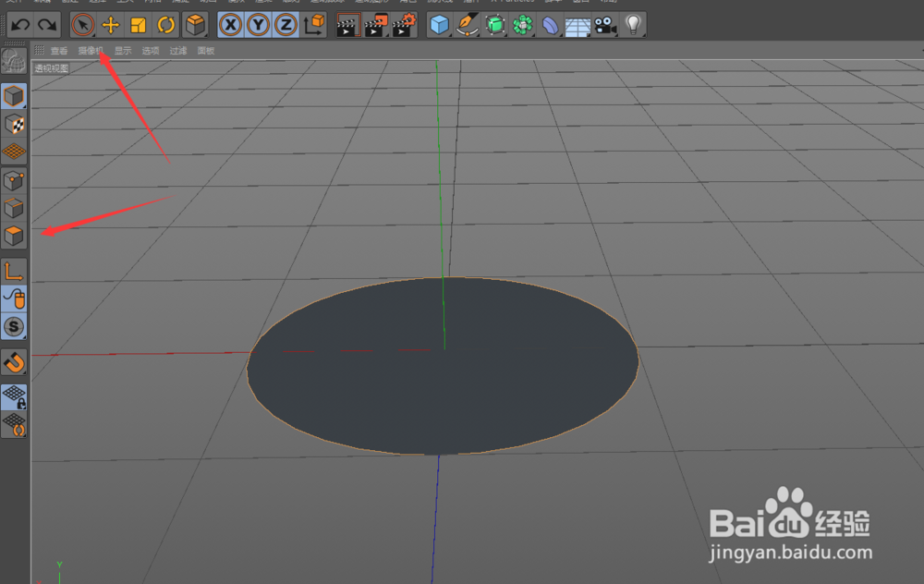Add a blue cube primitive object
The image size is (924, 584).
440,25
